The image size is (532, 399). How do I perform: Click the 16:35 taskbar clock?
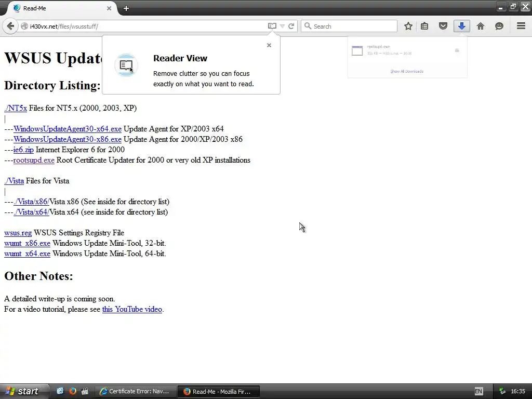tap(518, 391)
